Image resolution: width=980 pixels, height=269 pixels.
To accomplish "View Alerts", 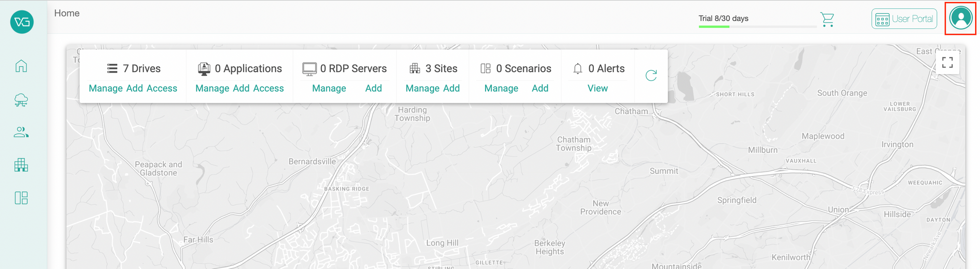I will [598, 88].
